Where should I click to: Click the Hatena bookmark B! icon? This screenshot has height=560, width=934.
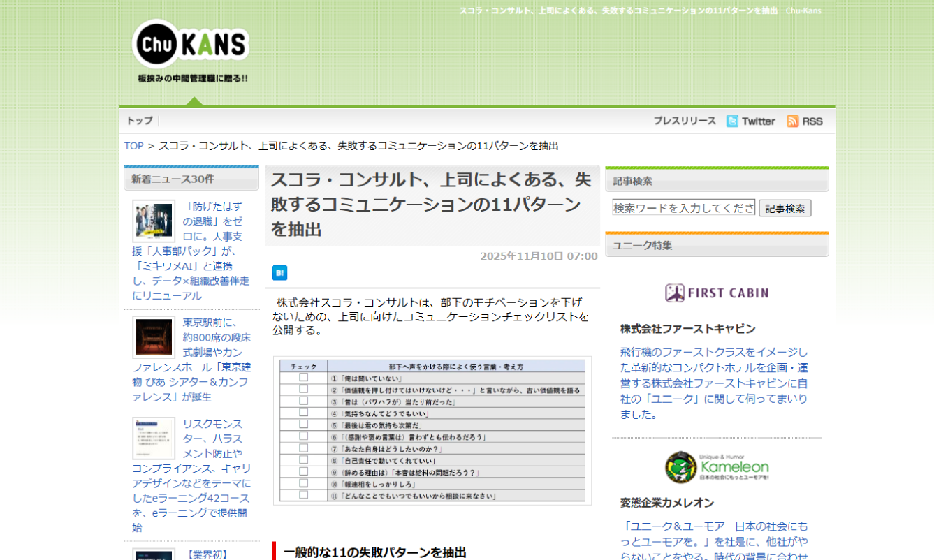(x=279, y=273)
